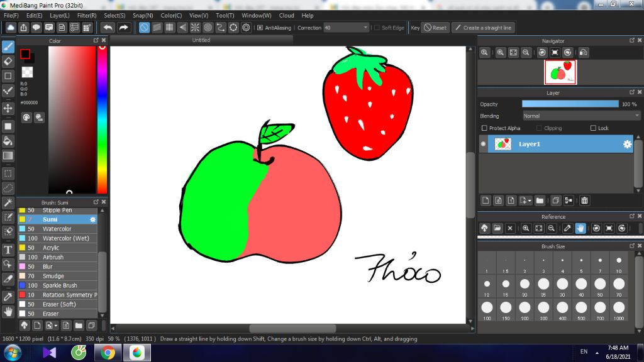Click the Undo arrow in toolbar
The width and height of the screenshot is (644, 362).
pos(108,28)
